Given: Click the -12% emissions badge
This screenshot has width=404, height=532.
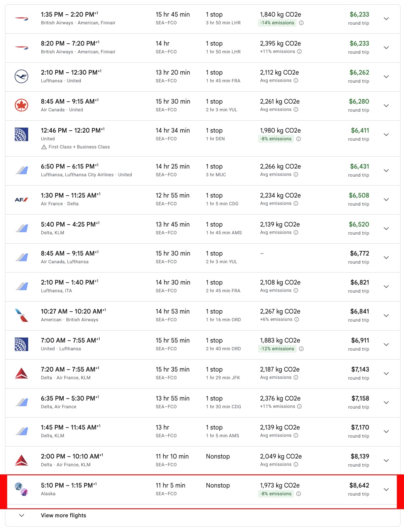Looking at the screenshot, I should [x=277, y=349].
